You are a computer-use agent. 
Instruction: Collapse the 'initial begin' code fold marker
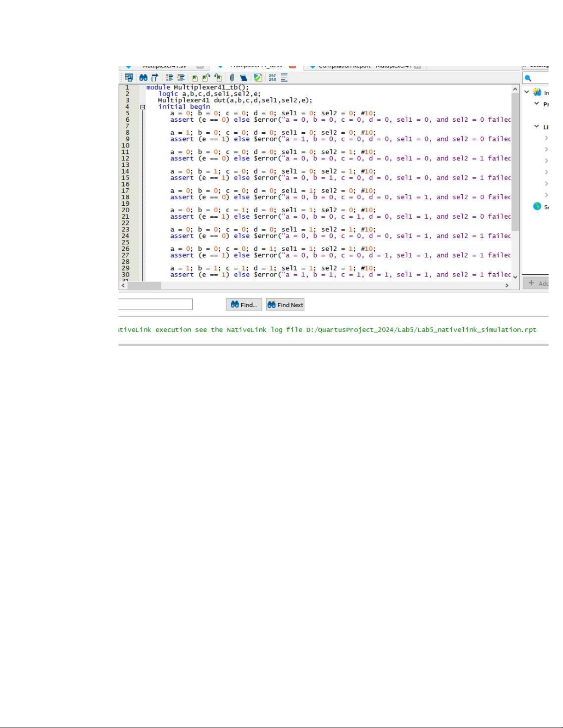(x=142, y=107)
